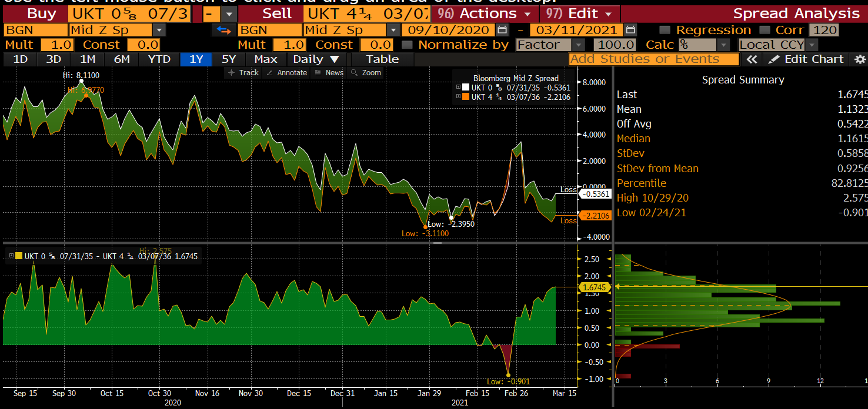Click the start date field 09/10/2020
This screenshot has width=868, height=409.
click(449, 30)
